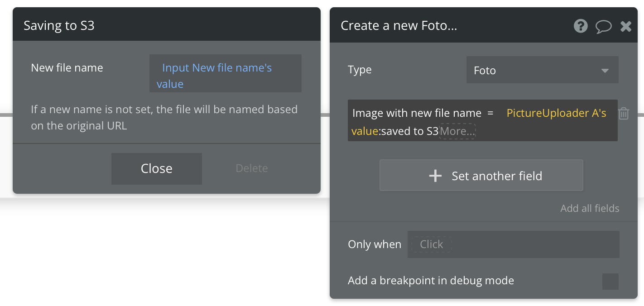Screen dimensions: 644x306
Task: Click the Delete button in Saving to S3
Action: 251,168
